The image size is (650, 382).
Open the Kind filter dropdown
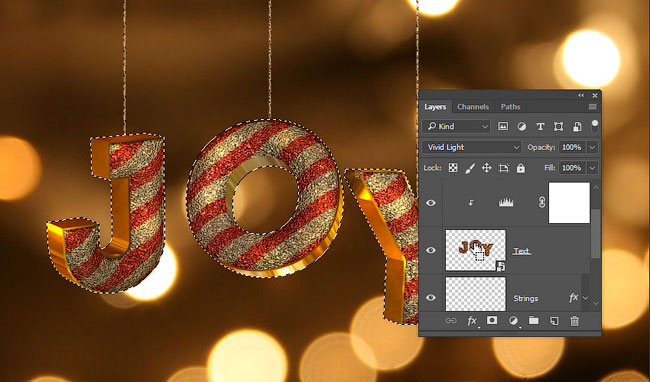tap(456, 126)
